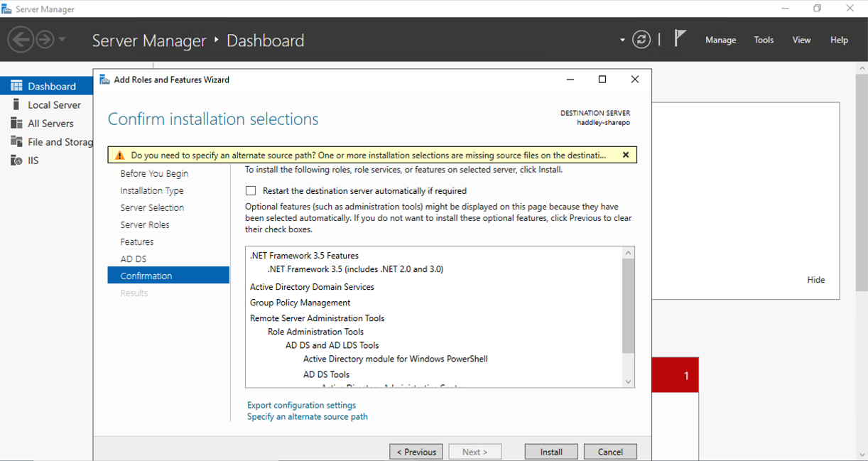The image size is (868, 461).
Task: Click the File and Storage icon in sidebar
Action: pos(16,141)
